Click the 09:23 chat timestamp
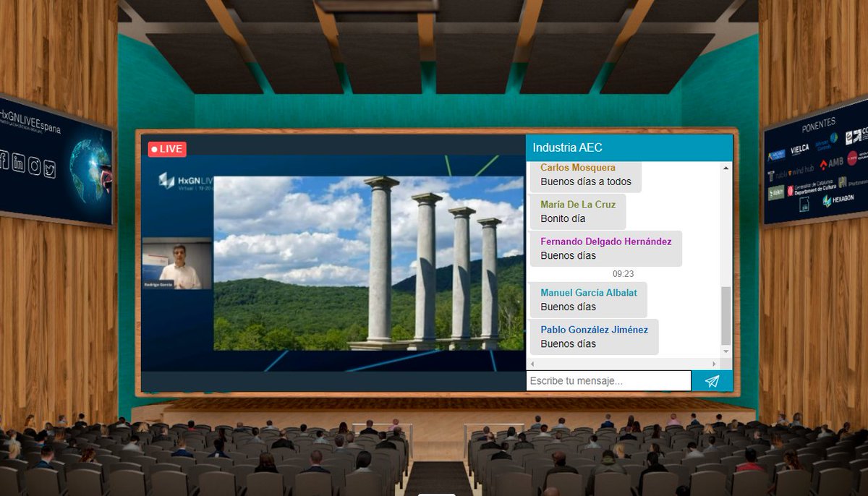868x496 pixels. pyautogui.click(x=623, y=274)
